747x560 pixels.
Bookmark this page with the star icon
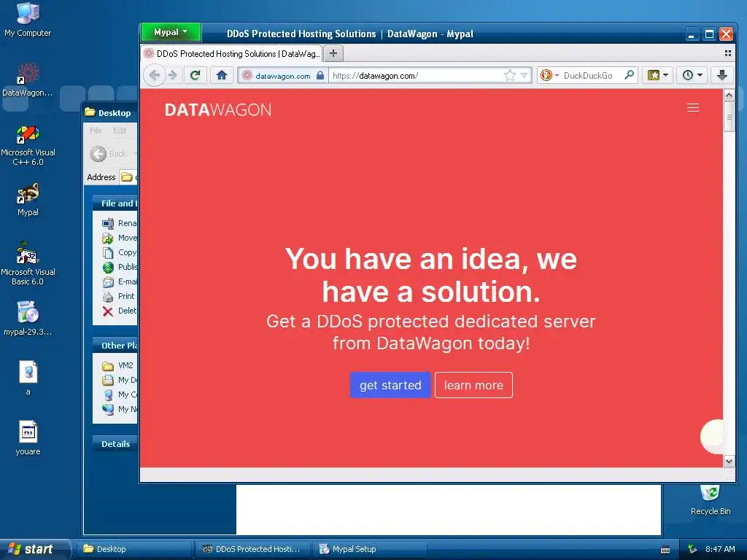tap(510, 75)
